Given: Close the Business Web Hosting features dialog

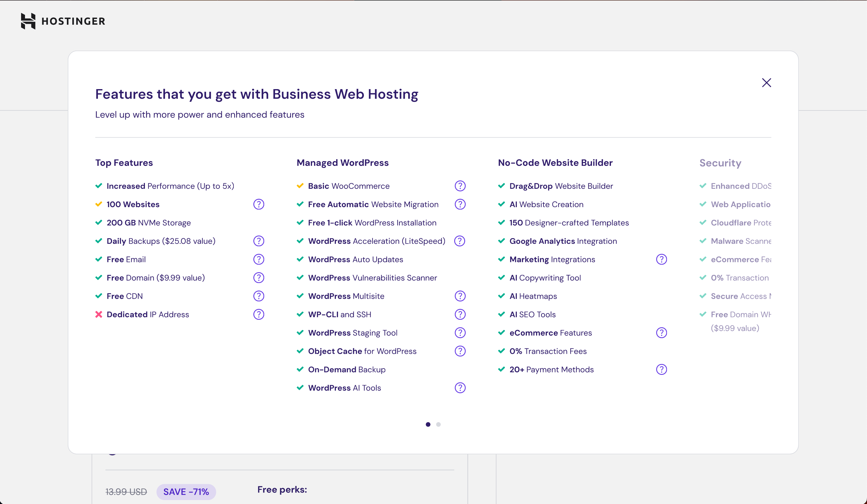Looking at the screenshot, I should [x=766, y=83].
